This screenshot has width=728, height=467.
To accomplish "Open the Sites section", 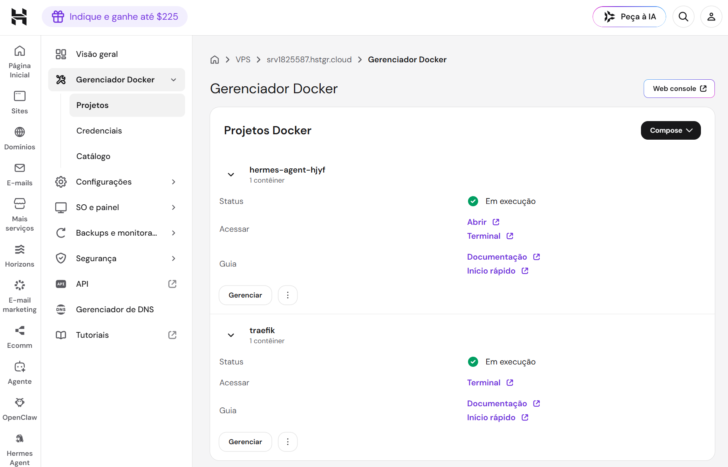I will tap(20, 103).
